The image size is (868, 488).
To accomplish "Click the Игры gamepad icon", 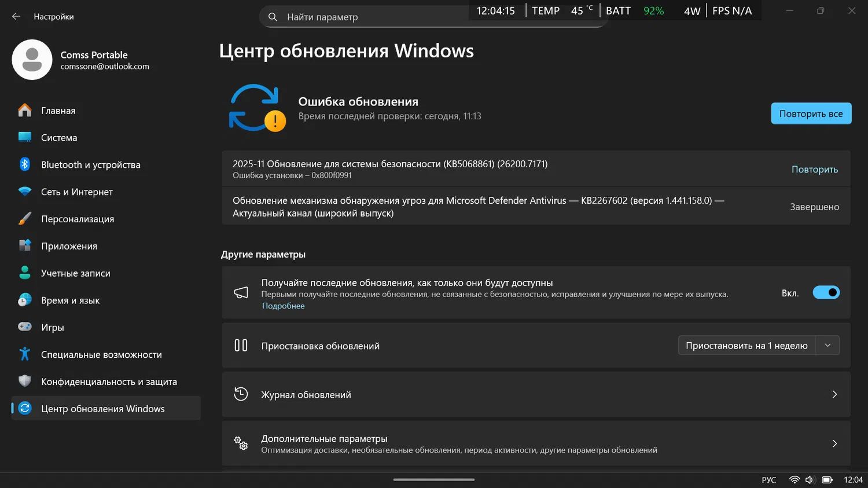I will coord(25,327).
